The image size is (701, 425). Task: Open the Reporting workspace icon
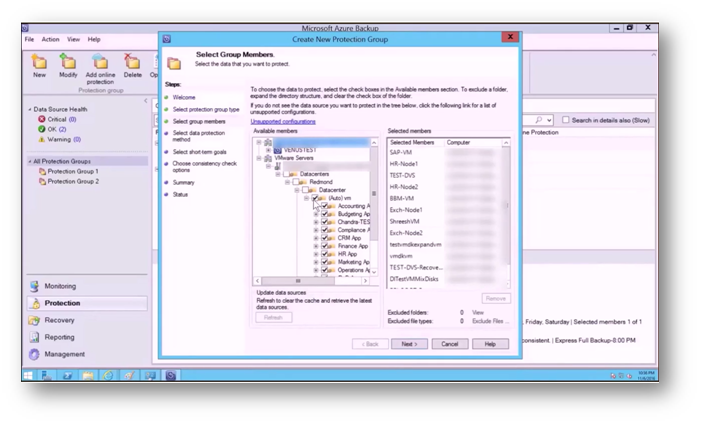pyautogui.click(x=34, y=337)
